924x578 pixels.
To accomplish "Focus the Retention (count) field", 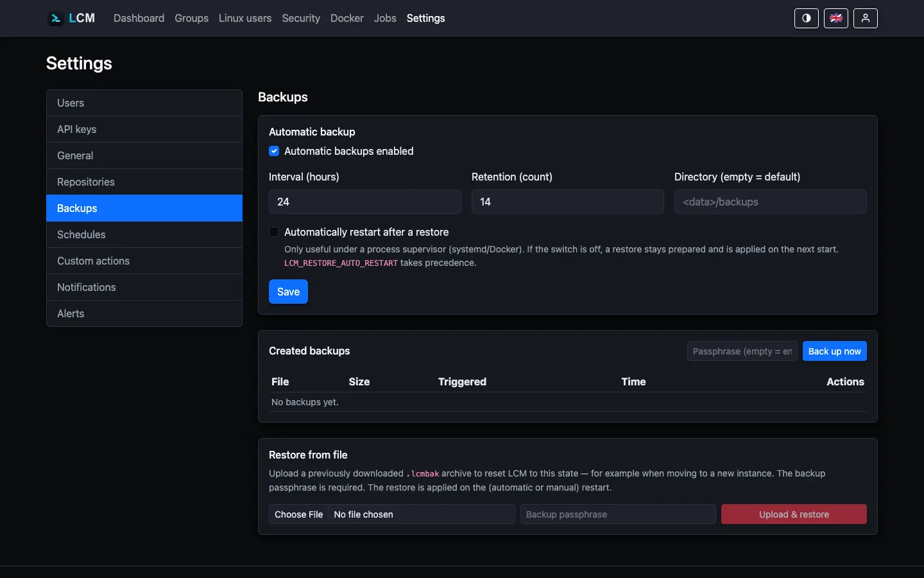I will click(568, 202).
